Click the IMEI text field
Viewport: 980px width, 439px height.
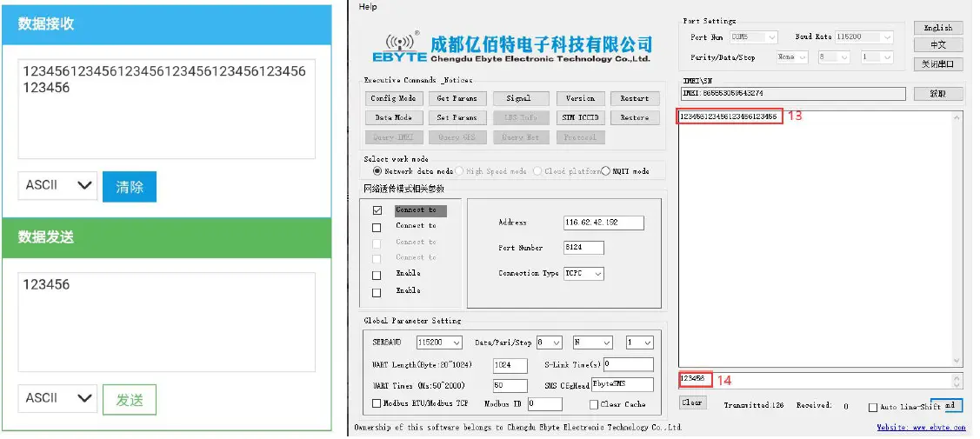pos(793,94)
